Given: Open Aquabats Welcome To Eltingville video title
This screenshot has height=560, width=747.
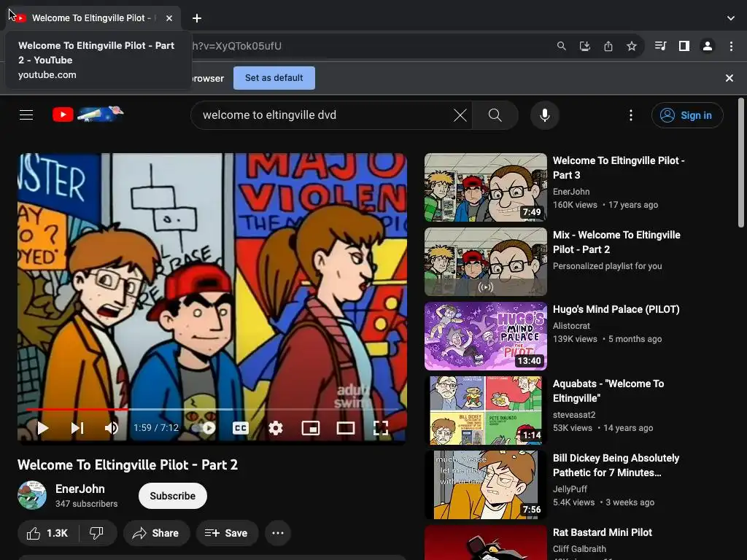Looking at the screenshot, I should tap(608, 391).
